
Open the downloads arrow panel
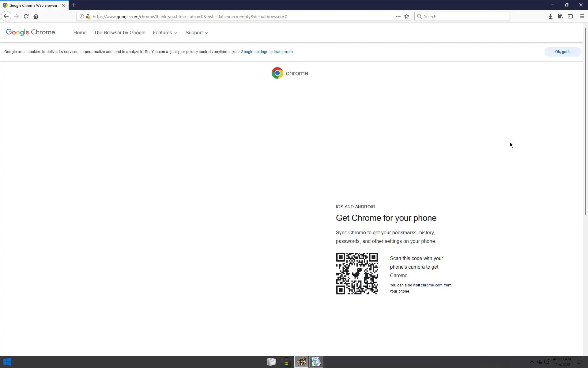pyautogui.click(x=550, y=17)
